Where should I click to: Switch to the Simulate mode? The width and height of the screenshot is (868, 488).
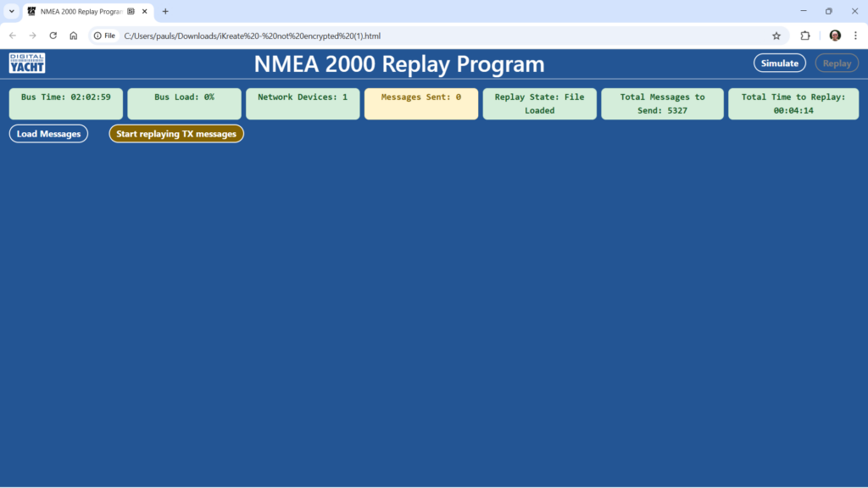(779, 64)
